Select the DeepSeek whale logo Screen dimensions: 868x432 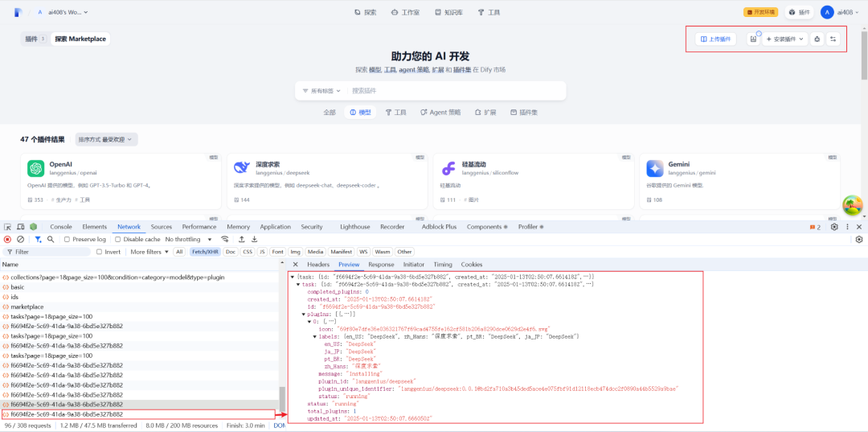(242, 168)
